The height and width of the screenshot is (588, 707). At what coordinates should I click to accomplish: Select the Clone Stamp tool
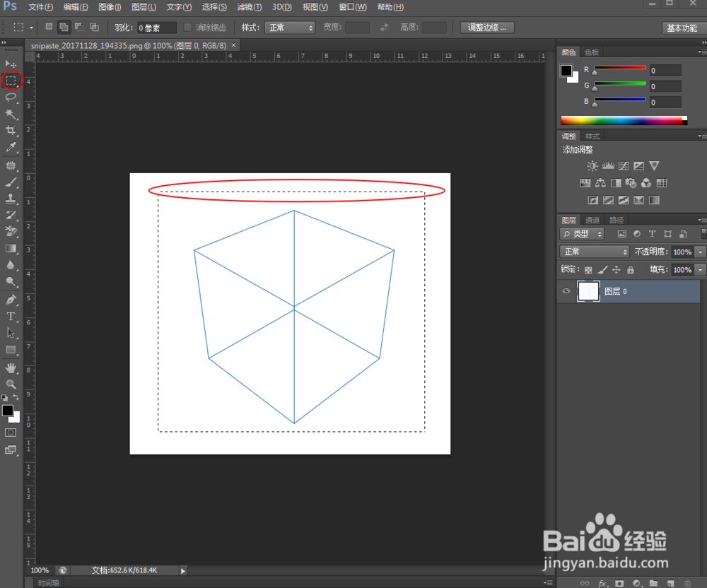11,199
